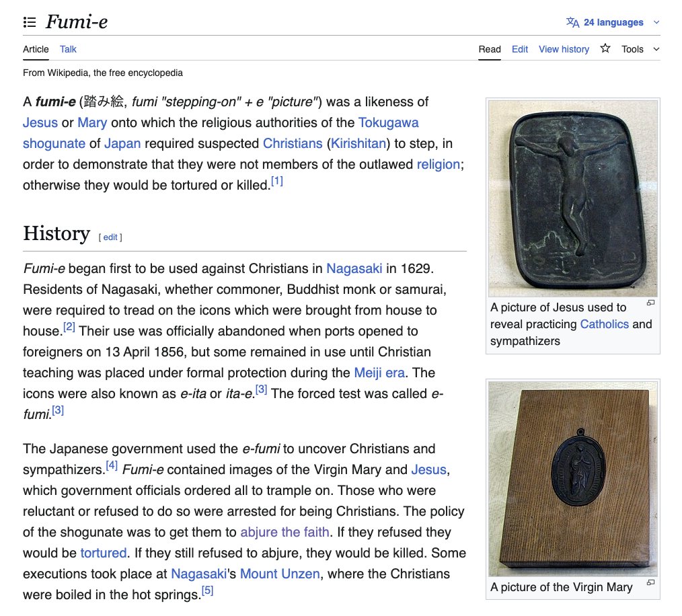
Task: Click 'From Wikipedia, the free encyclopedia' text
Action: click(x=103, y=73)
